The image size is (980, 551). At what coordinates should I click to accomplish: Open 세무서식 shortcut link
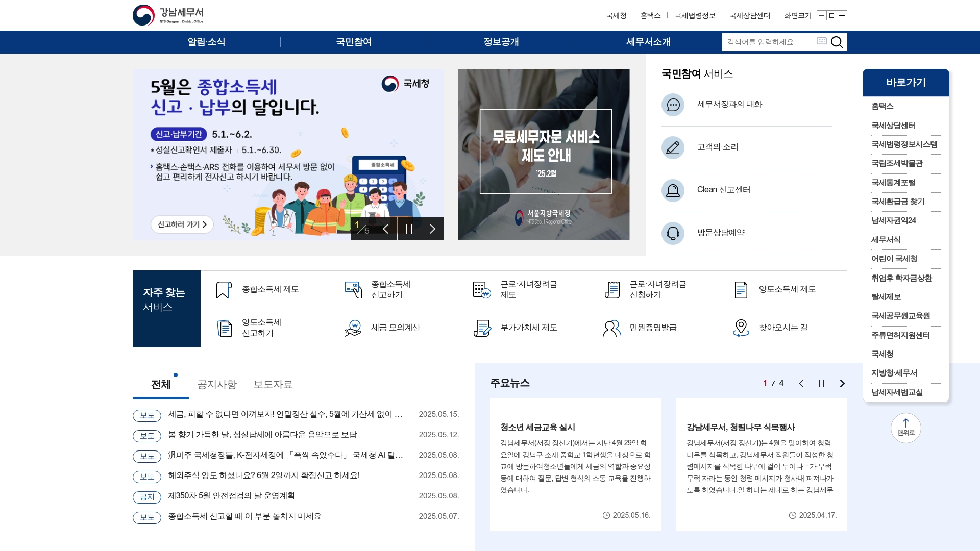click(x=886, y=240)
